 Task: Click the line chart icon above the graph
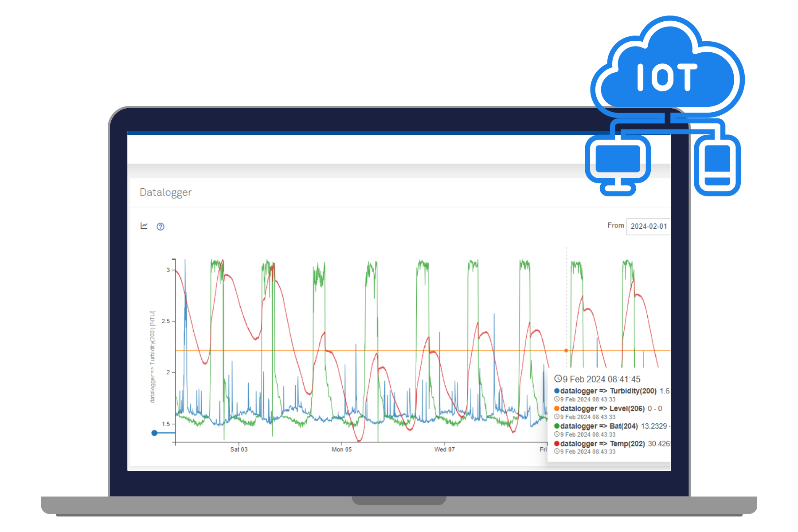(144, 226)
